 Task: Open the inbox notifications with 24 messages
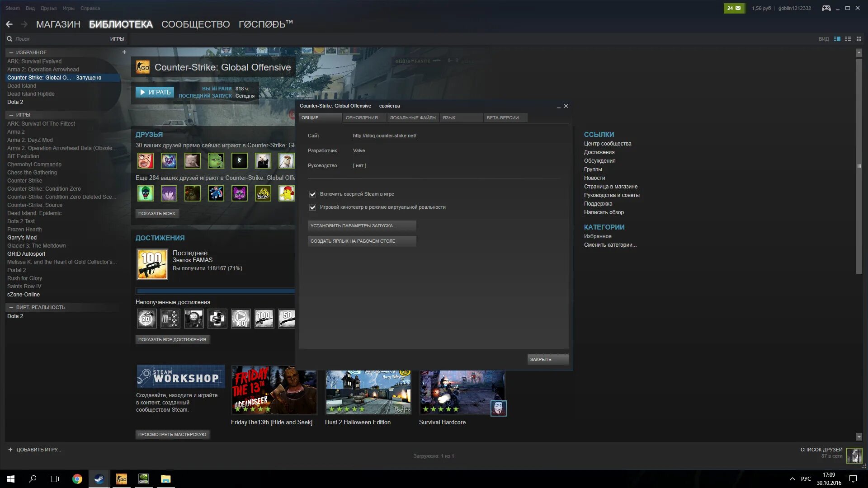click(734, 8)
